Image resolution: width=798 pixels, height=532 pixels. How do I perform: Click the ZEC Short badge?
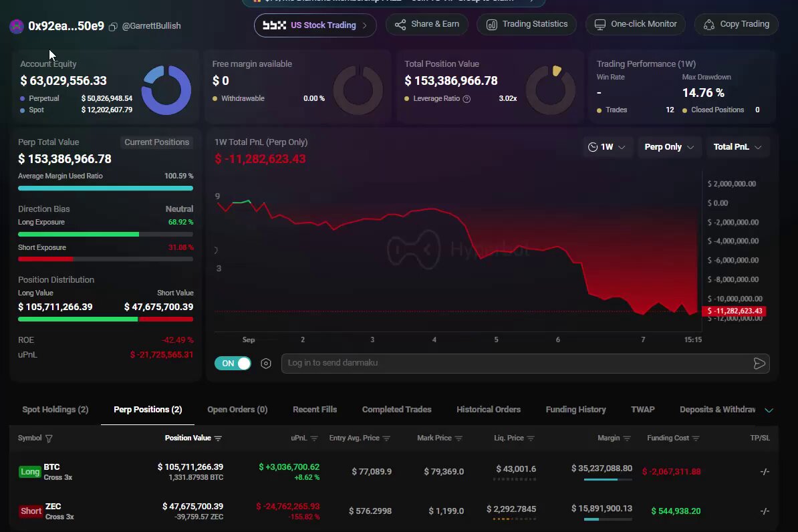click(x=31, y=511)
